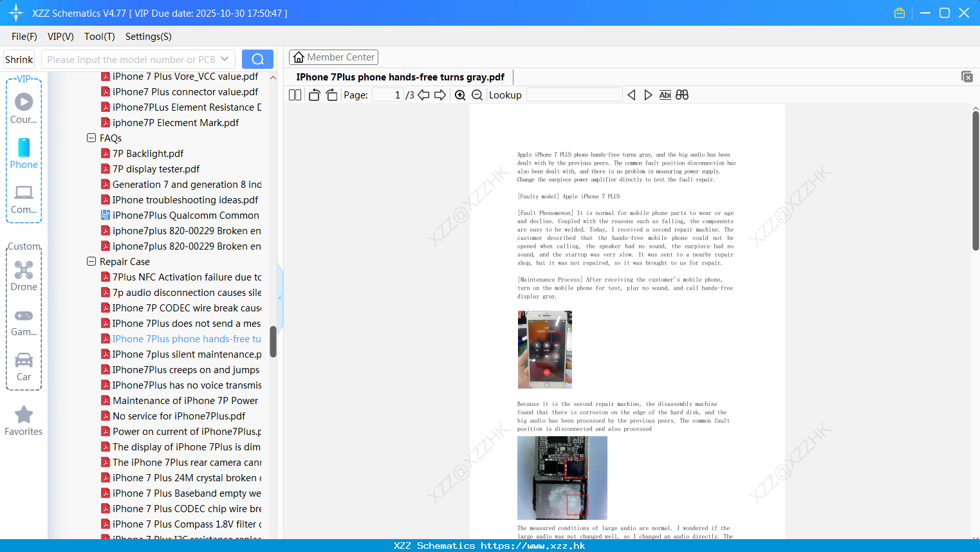The image size is (980, 552).
Task: Click the phone call photo in the PDF
Action: click(x=545, y=349)
